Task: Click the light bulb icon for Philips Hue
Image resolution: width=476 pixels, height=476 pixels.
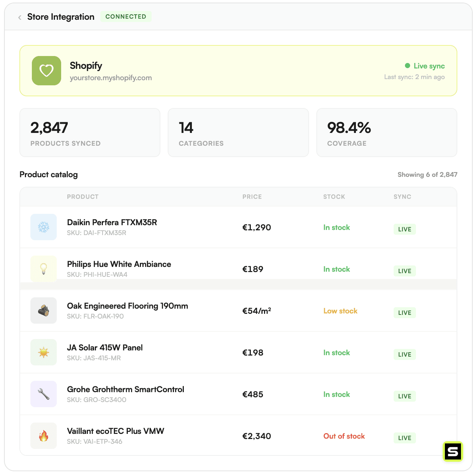Action: [x=44, y=269]
